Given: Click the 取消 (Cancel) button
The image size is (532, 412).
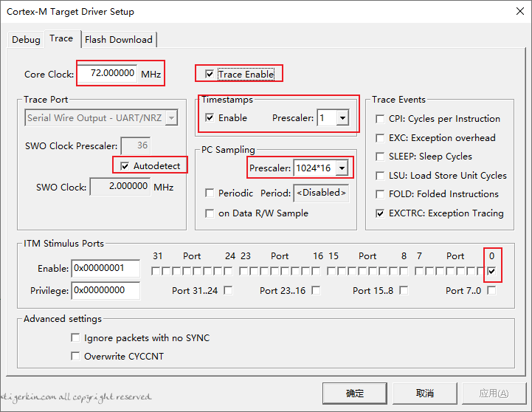Looking at the screenshot, I should click(425, 394).
